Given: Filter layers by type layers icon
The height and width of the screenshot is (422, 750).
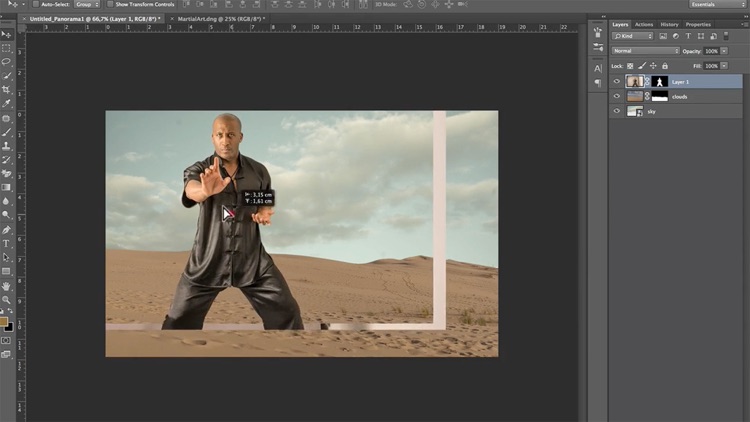Looking at the screenshot, I should coord(689,36).
